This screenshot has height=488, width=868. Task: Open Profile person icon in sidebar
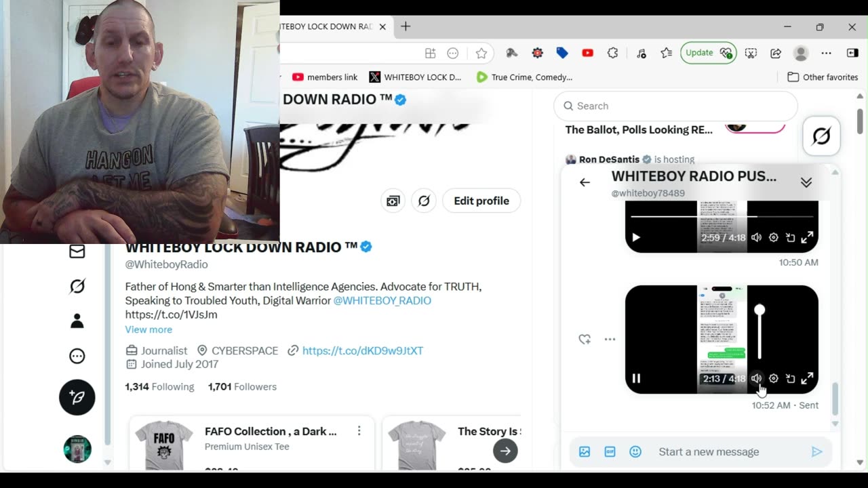[77, 321]
